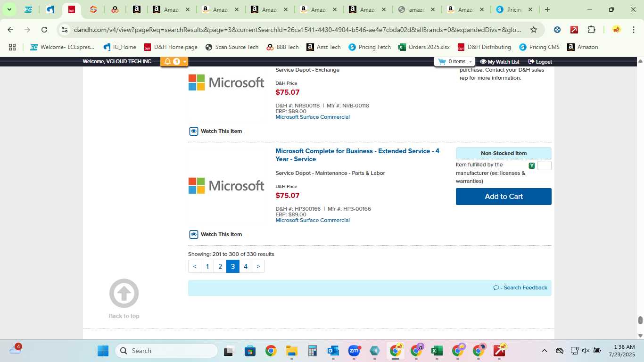Open File Explorer from taskbar

pos(291,351)
